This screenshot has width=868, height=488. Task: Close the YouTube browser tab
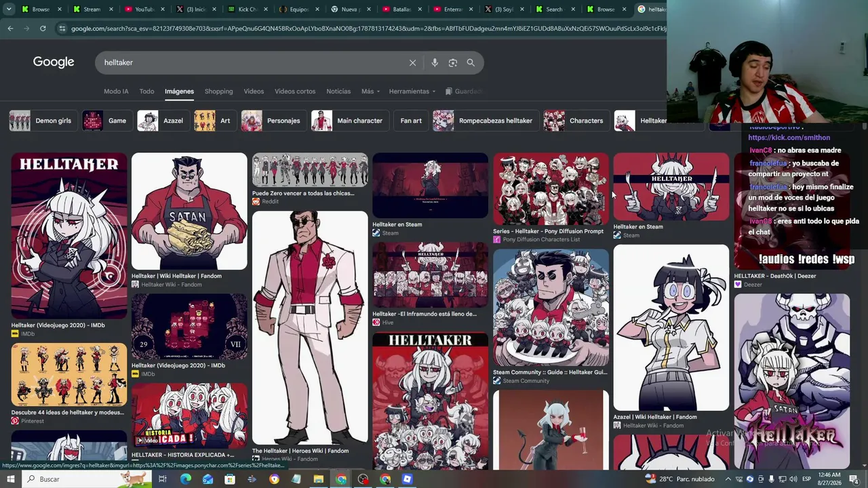(x=163, y=9)
